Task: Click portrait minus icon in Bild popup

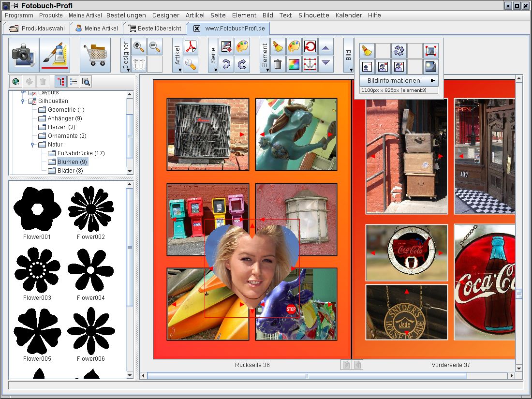Action: 367,67
